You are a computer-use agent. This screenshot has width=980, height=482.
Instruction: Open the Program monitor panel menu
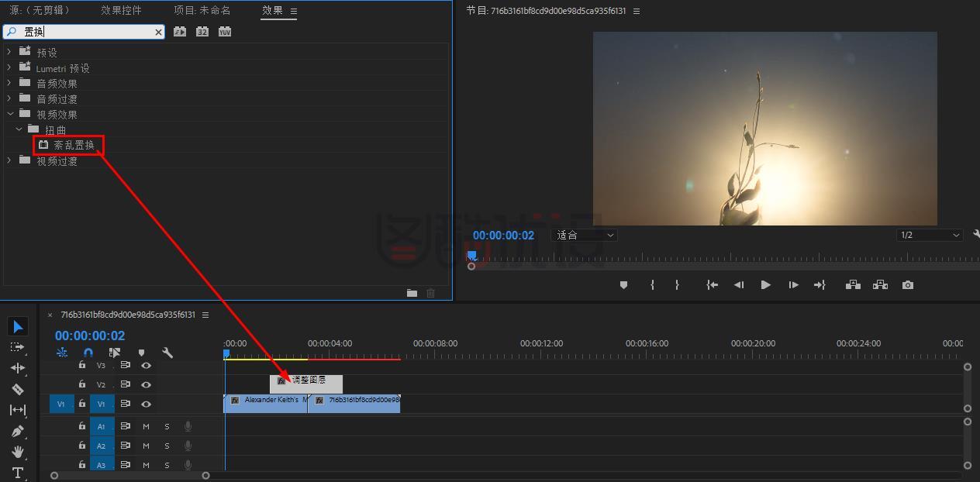pos(637,12)
